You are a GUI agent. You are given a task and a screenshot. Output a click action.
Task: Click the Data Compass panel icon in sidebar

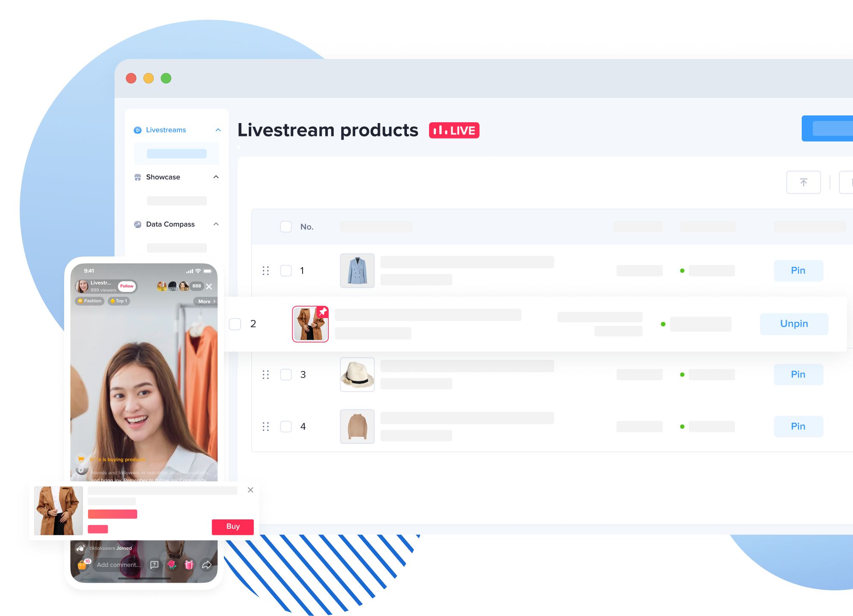[138, 224]
